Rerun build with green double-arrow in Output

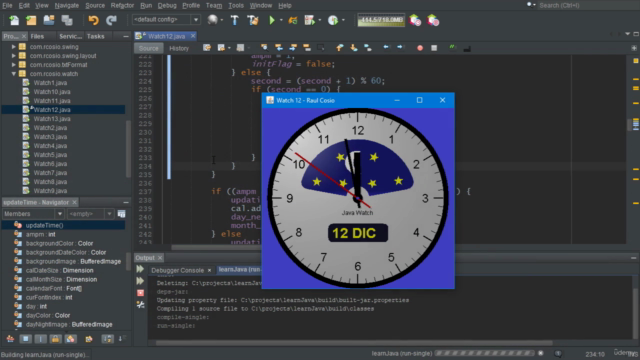point(140,269)
